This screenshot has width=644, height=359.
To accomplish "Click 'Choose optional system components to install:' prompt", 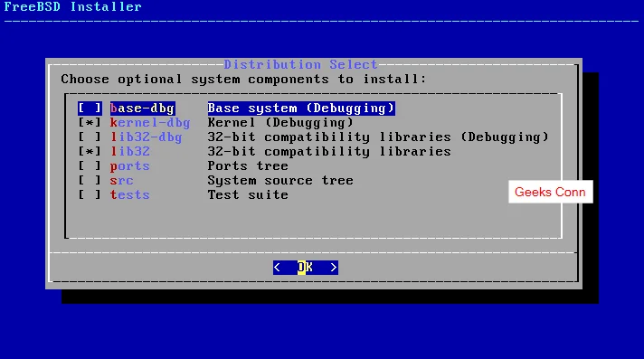I will point(244,79).
